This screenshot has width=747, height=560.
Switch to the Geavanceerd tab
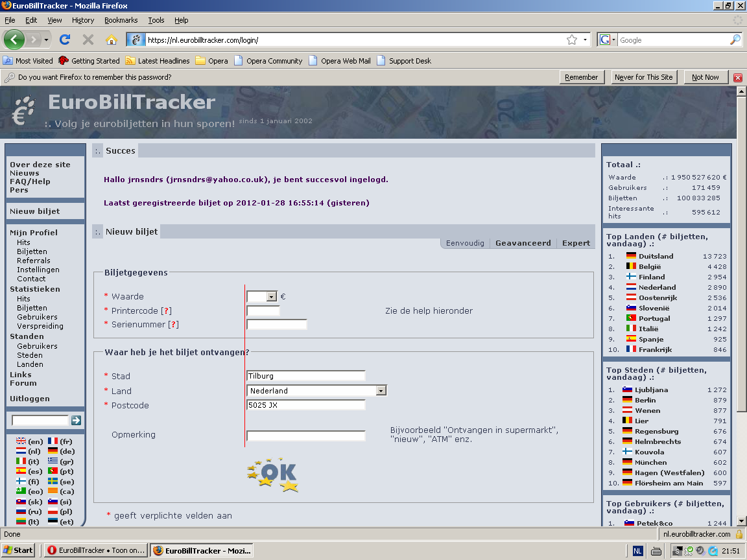(523, 243)
